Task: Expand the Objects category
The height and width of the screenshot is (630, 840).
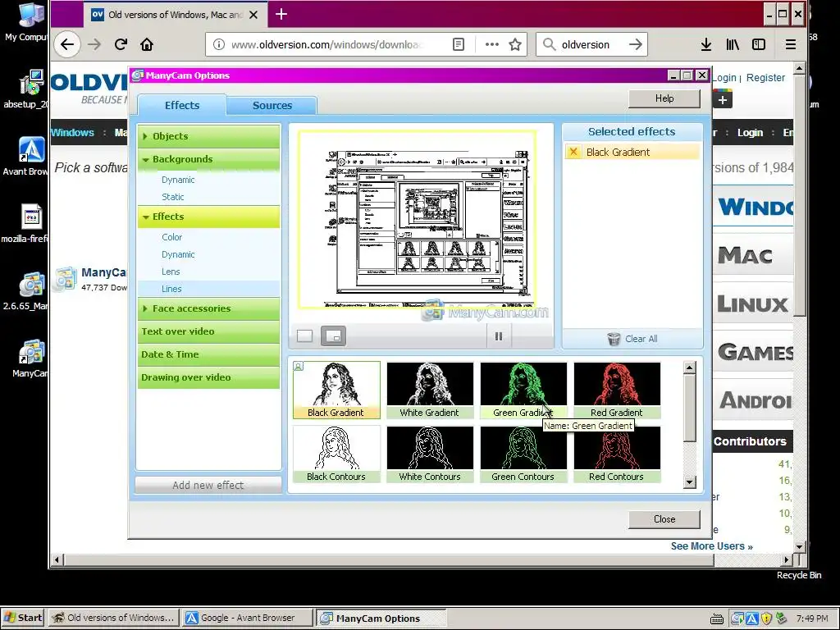Action: tap(209, 136)
